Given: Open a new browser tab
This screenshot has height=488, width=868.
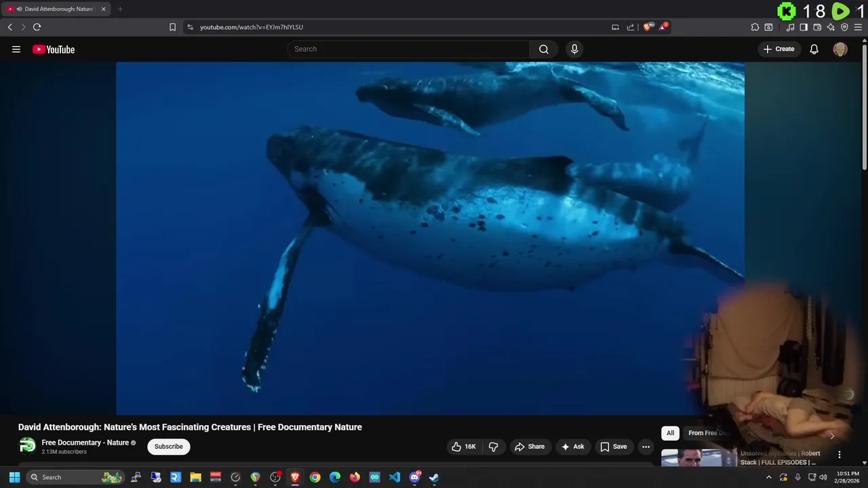Looking at the screenshot, I should tap(120, 9).
